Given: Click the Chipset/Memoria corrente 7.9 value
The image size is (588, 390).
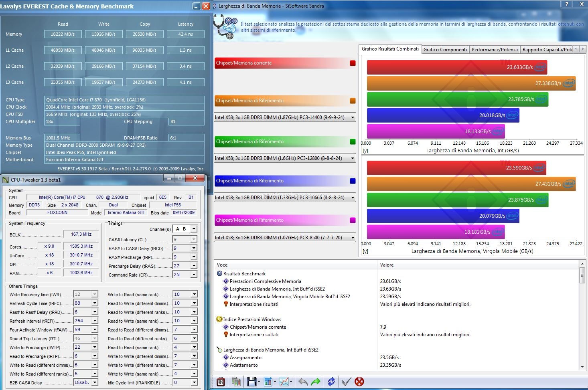Looking at the screenshot, I should [x=383, y=327].
